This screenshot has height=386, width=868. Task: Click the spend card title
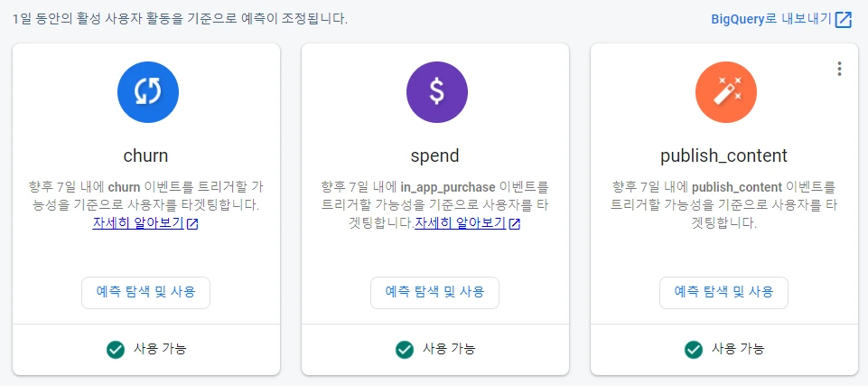pos(435,155)
